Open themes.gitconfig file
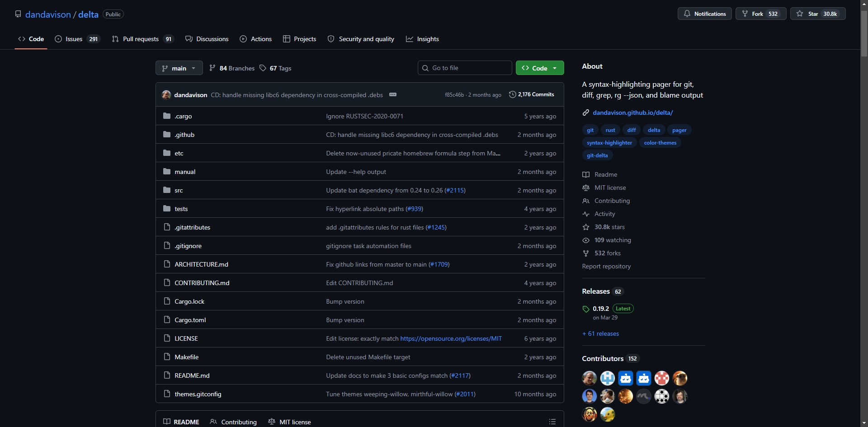The height and width of the screenshot is (427, 868). click(198, 394)
